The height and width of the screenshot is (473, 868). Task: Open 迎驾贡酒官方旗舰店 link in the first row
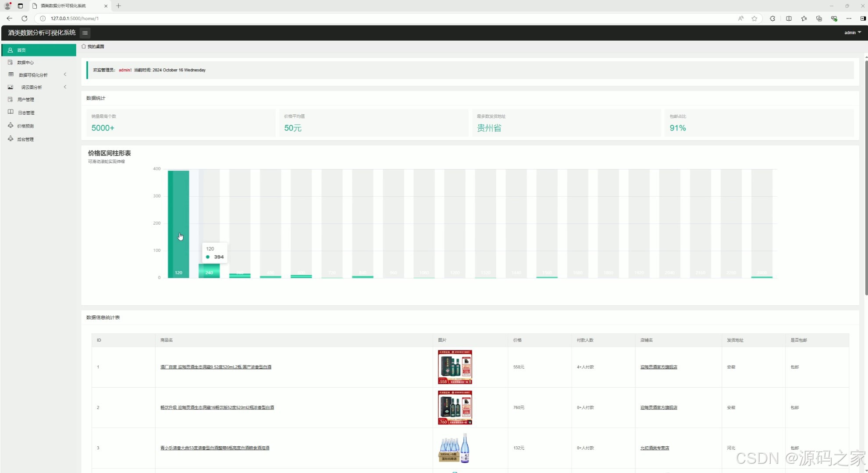point(658,367)
